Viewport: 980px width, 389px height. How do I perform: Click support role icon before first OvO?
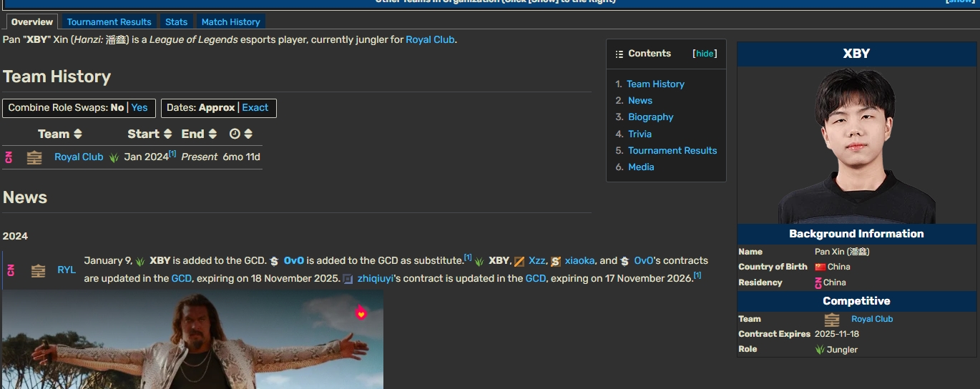[x=274, y=261]
